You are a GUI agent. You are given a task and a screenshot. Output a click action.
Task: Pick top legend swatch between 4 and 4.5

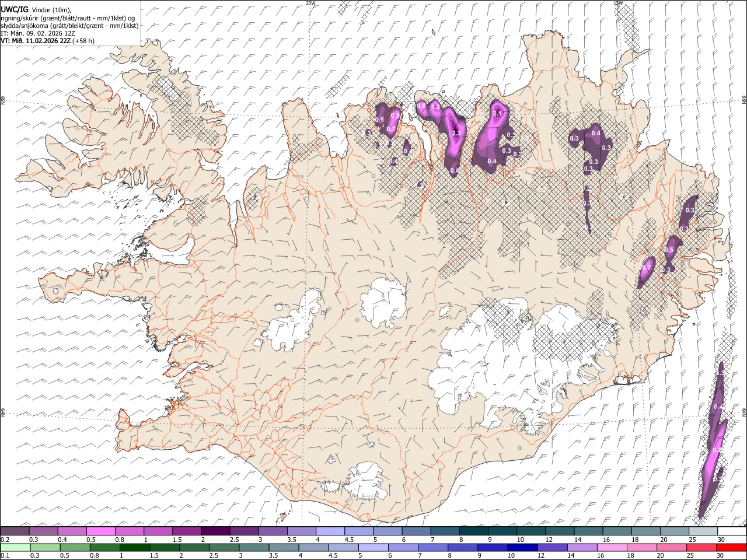point(330,531)
